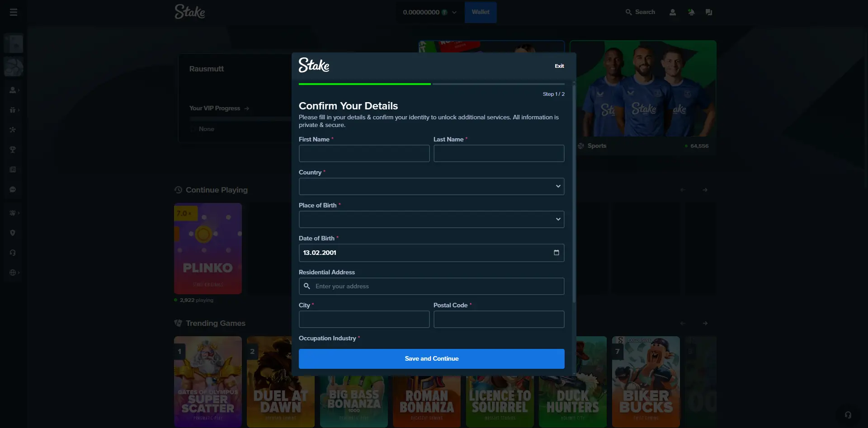Image resolution: width=868 pixels, height=428 pixels.
Task: Click the affiliate star icon in sidebar
Action: click(13, 130)
